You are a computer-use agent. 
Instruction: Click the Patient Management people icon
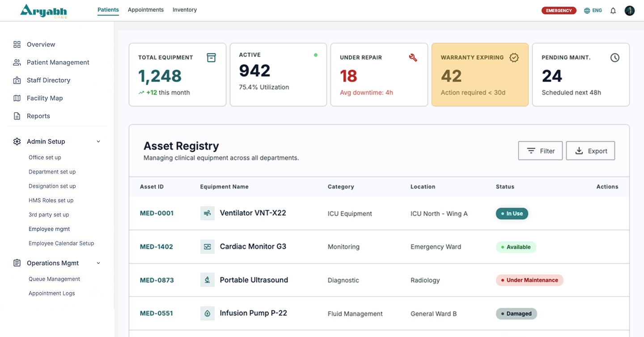tap(17, 62)
